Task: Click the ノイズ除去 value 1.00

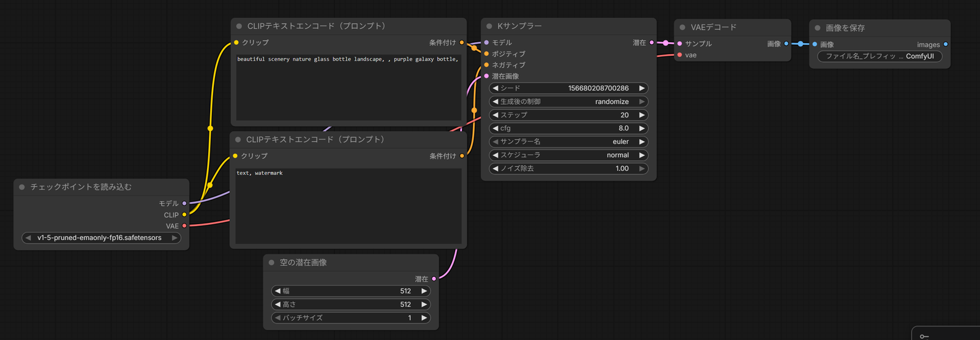Action: pyautogui.click(x=622, y=168)
